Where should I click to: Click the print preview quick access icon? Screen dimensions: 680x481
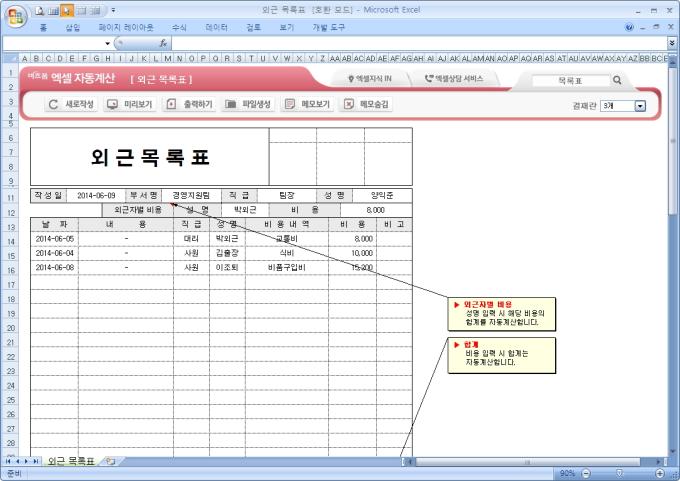click(x=39, y=10)
